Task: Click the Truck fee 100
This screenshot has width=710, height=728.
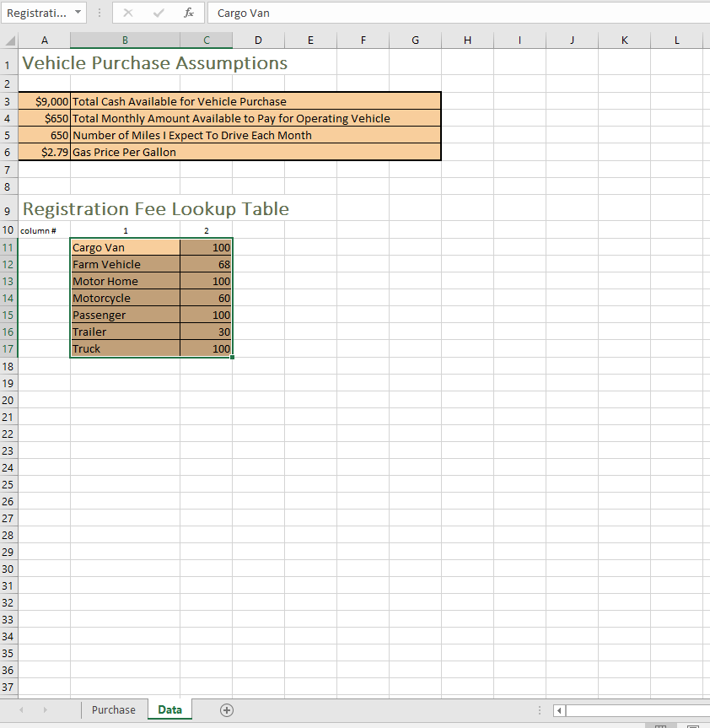Action: (207, 348)
